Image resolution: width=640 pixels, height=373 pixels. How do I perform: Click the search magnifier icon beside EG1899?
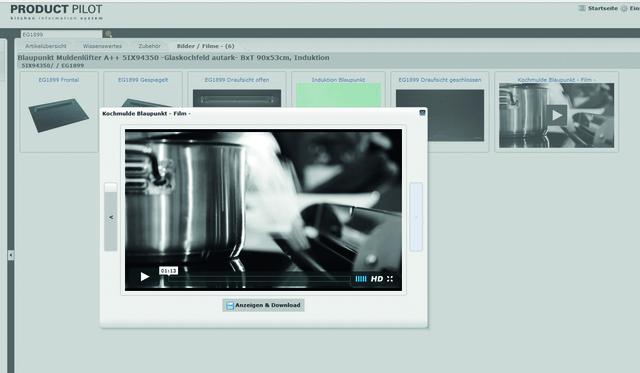click(108, 34)
